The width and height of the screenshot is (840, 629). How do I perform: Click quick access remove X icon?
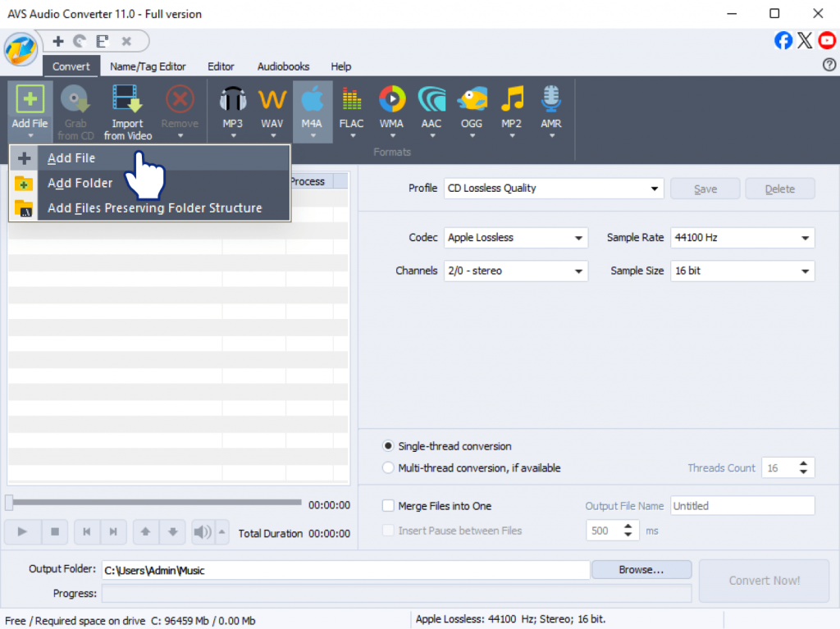(126, 41)
